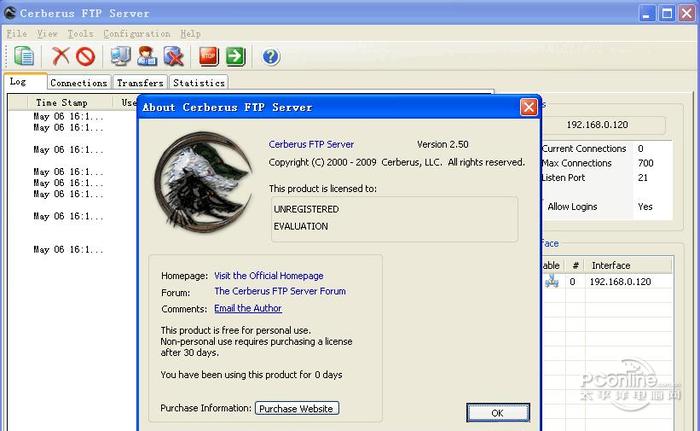Click the Listen Port value 21
This screenshot has width=700, height=431.
[643, 178]
